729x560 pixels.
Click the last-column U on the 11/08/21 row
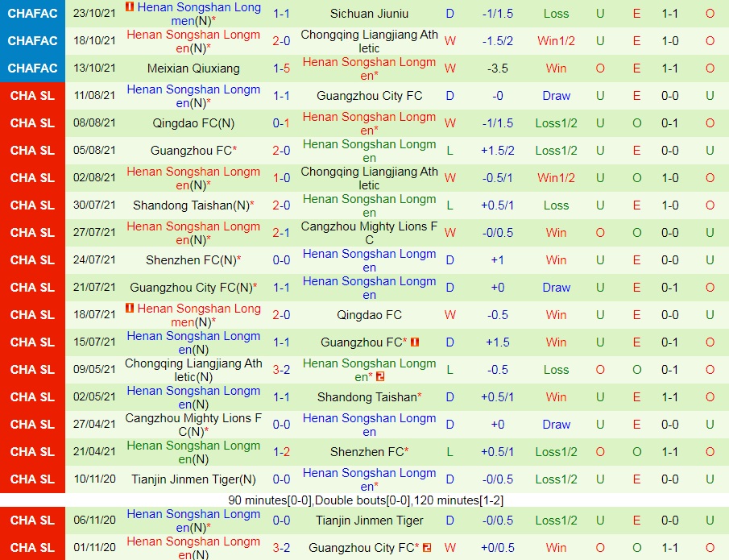710,96
